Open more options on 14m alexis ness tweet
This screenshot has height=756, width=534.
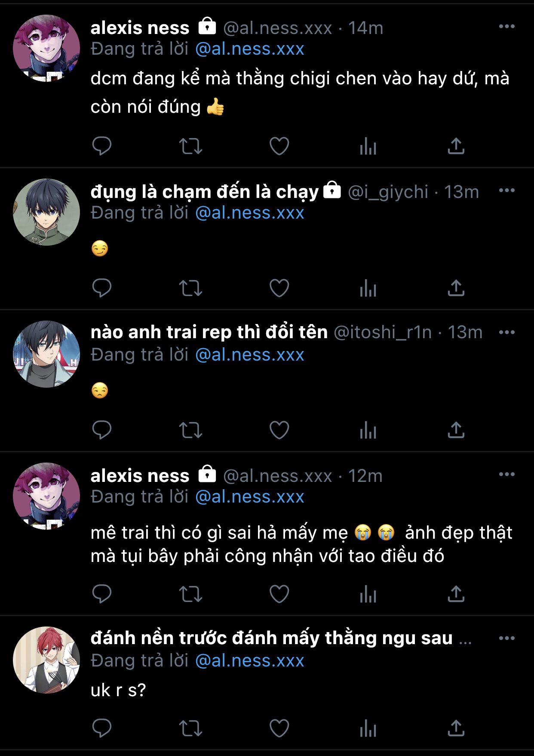click(507, 27)
